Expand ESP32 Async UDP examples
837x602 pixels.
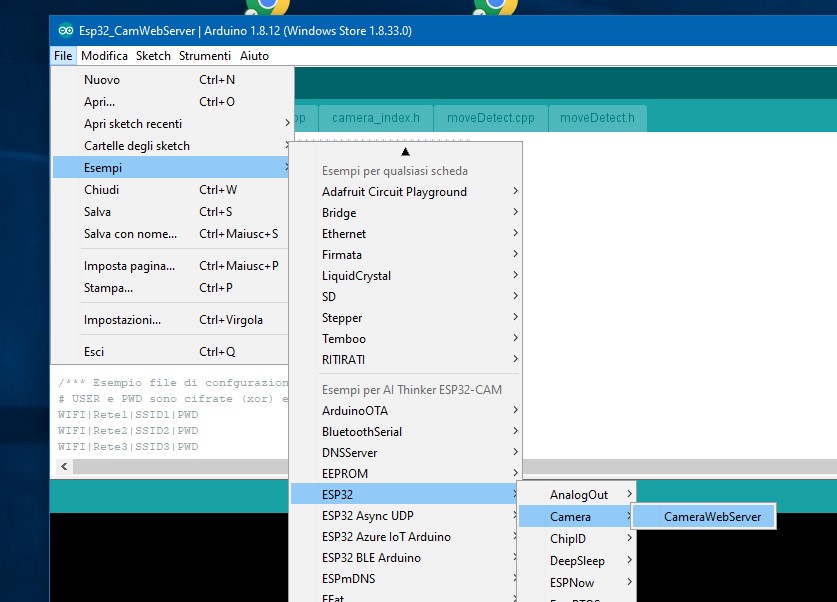[406, 516]
